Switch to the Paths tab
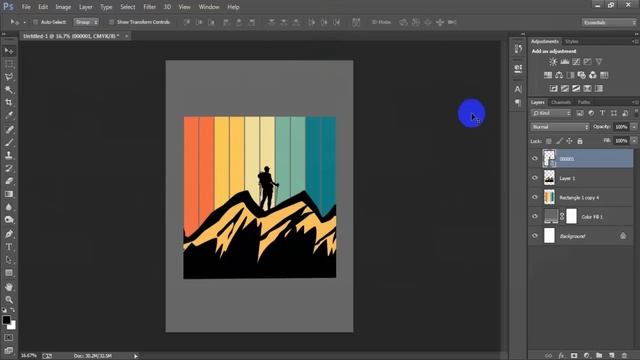This screenshot has height=360, width=640. (x=584, y=102)
